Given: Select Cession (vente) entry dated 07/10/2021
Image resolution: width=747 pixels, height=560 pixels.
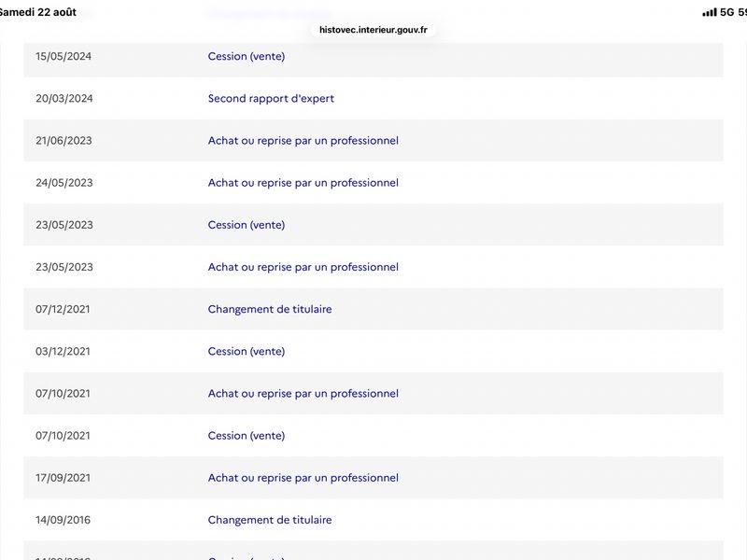Looking at the screenshot, I should click(247, 436).
